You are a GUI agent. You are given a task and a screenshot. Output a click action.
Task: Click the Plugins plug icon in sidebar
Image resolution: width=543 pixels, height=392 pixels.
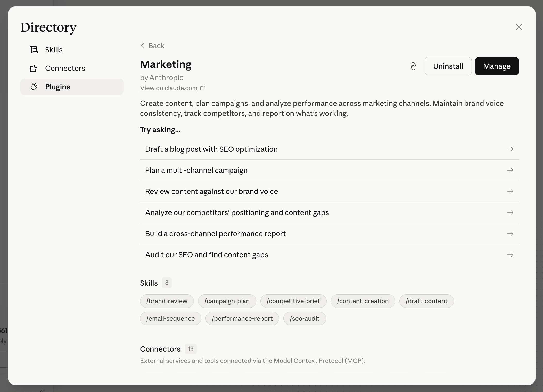34,87
